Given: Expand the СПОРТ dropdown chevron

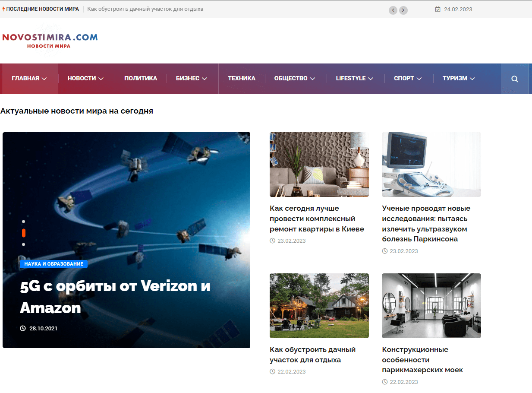Looking at the screenshot, I should point(419,79).
